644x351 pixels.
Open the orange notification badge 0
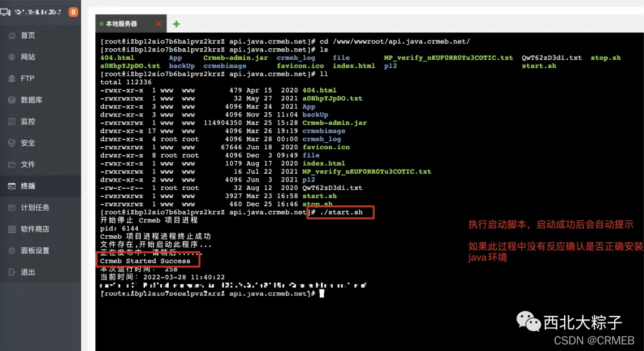(73, 12)
